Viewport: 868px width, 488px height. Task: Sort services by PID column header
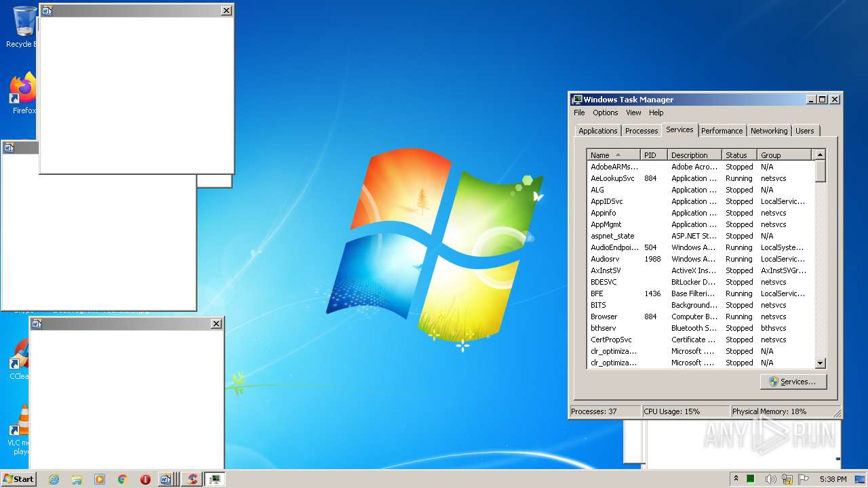[x=654, y=155]
